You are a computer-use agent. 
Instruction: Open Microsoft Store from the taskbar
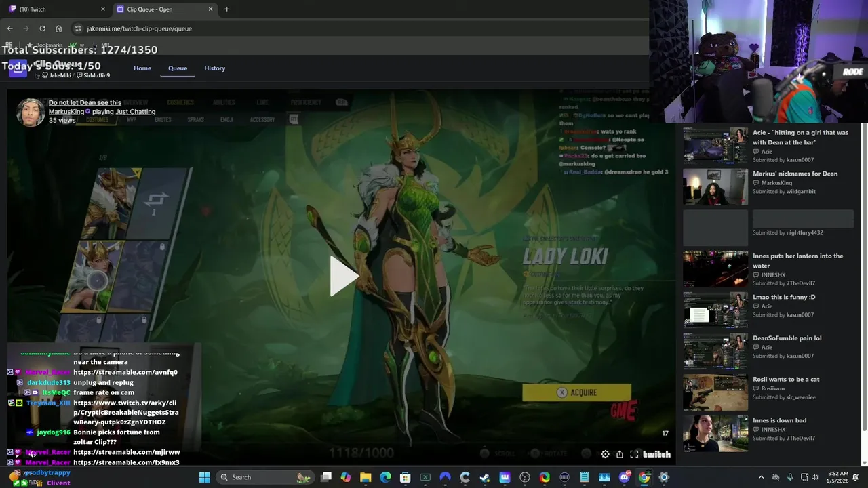coord(406,477)
